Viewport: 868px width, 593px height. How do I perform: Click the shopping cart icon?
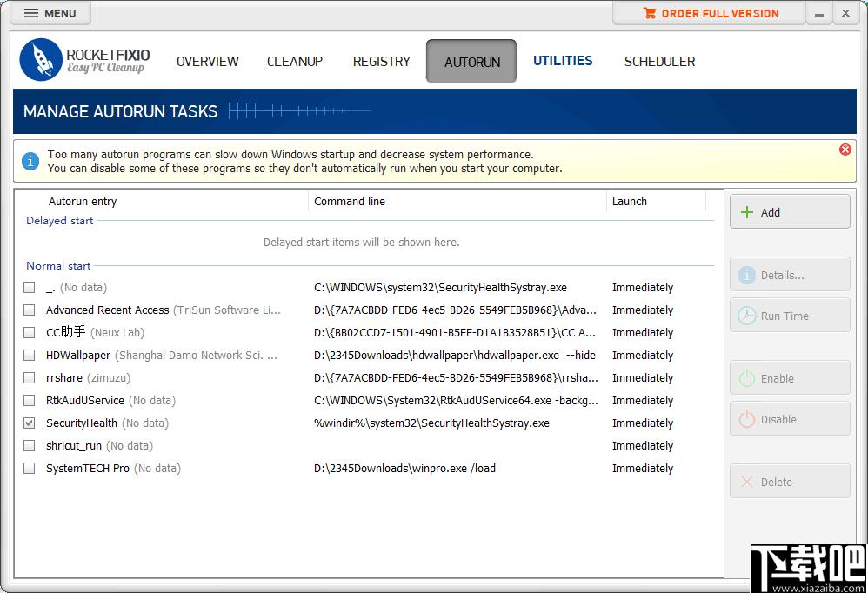(650, 13)
